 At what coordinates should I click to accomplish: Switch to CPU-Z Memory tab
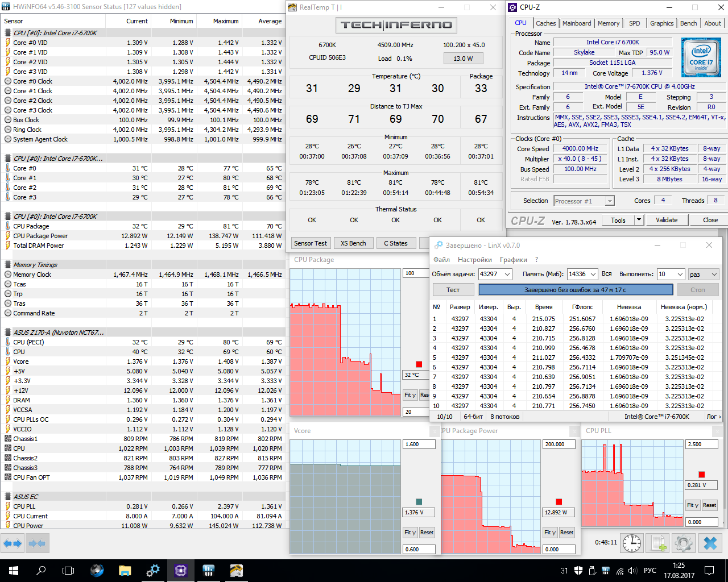click(x=609, y=23)
